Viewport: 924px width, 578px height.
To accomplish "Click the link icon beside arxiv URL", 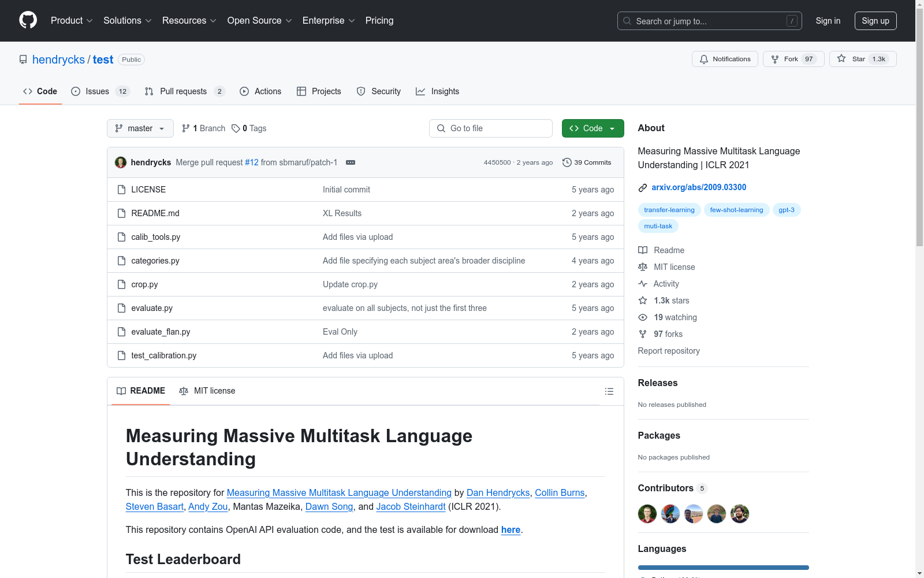I will pos(643,187).
